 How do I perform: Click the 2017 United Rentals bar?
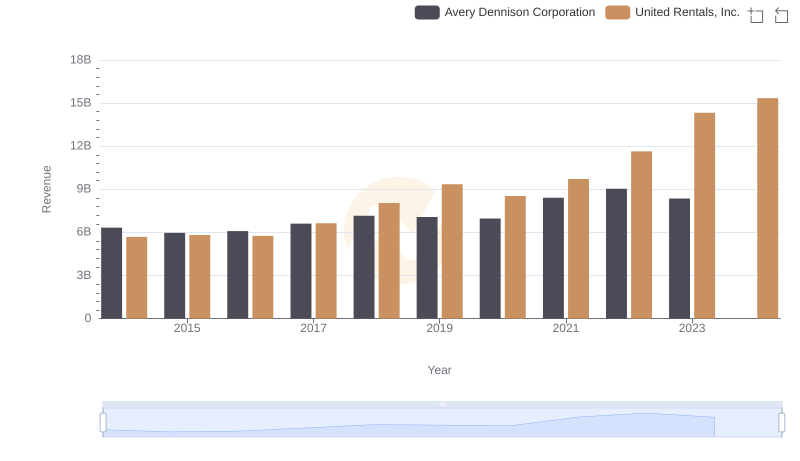(x=326, y=271)
